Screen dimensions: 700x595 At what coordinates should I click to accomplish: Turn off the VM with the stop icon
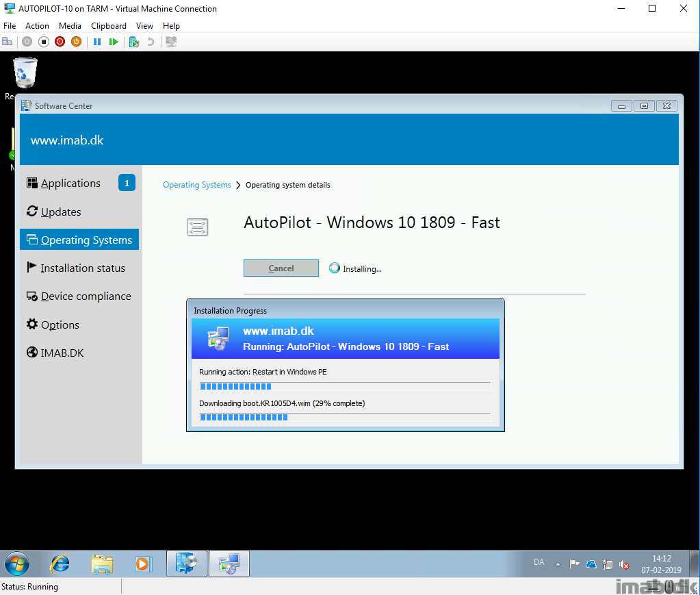pos(43,42)
